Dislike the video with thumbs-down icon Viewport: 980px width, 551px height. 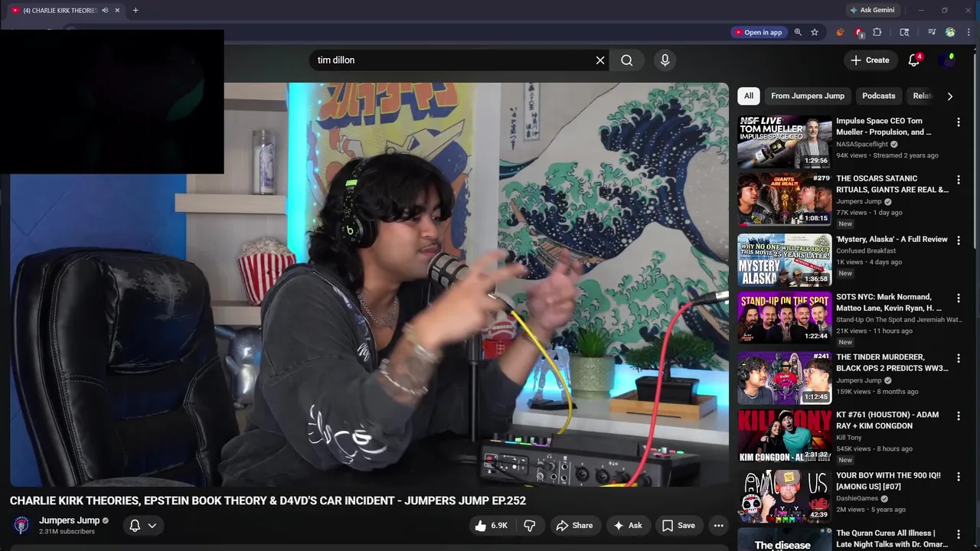(x=529, y=526)
